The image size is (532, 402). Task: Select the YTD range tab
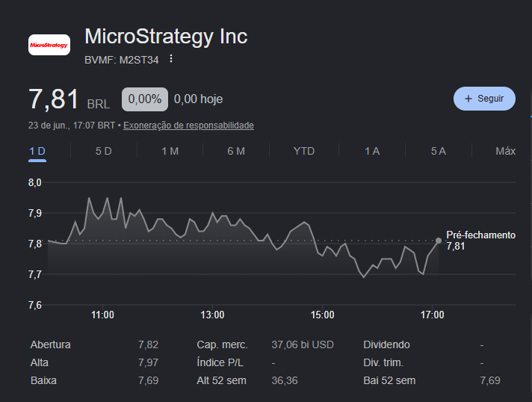pyautogui.click(x=304, y=151)
